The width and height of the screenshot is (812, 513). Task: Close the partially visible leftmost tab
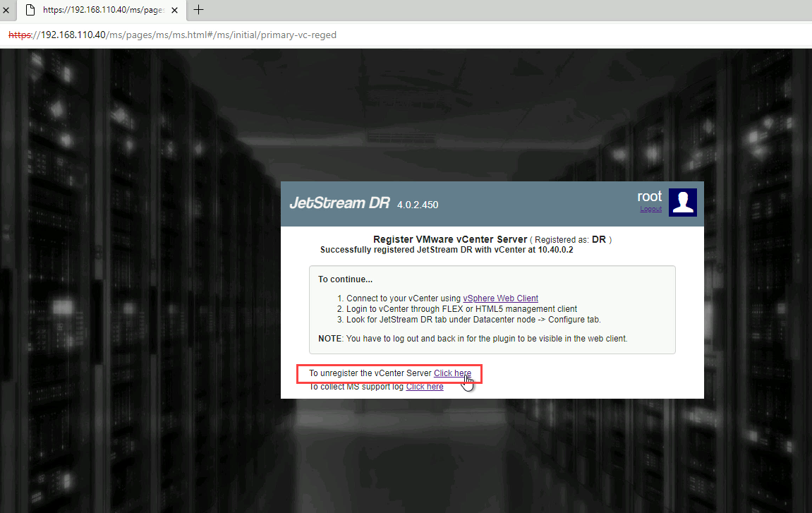coord(6,10)
